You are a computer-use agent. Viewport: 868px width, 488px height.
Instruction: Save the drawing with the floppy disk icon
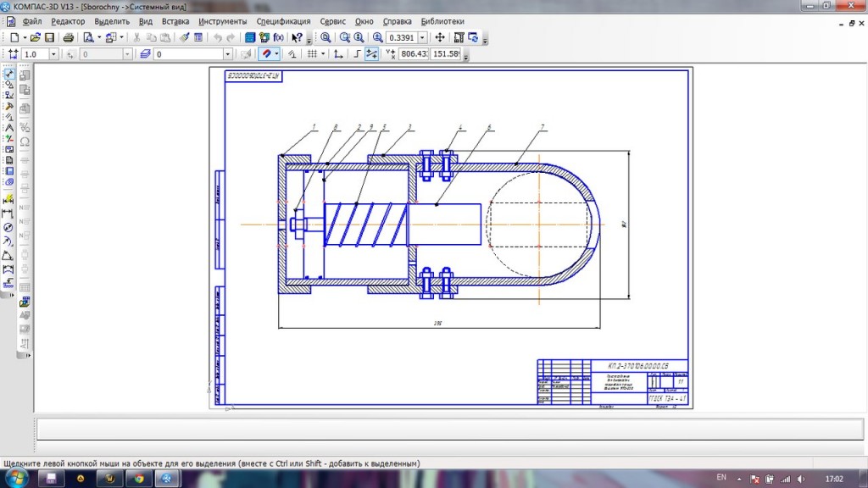click(49, 37)
